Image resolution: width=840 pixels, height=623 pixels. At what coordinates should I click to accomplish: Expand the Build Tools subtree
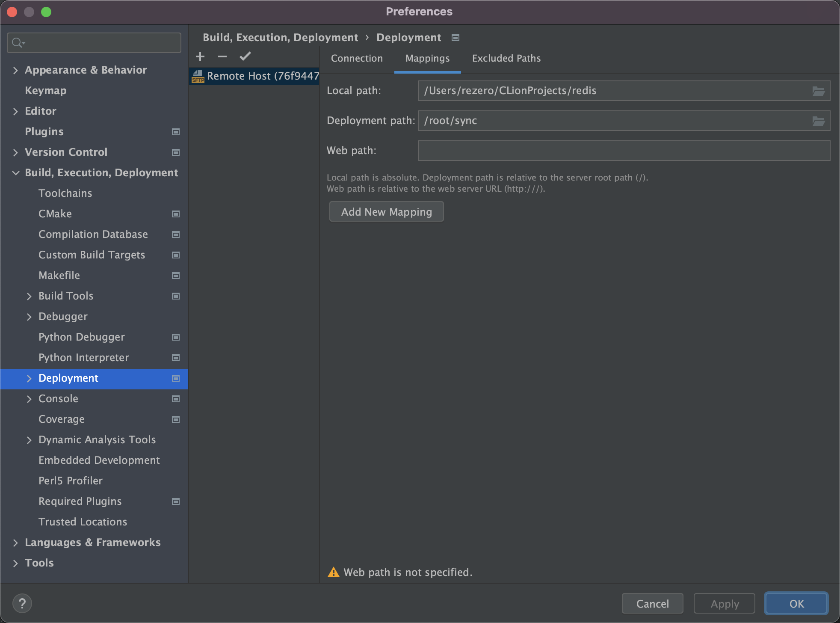(29, 296)
